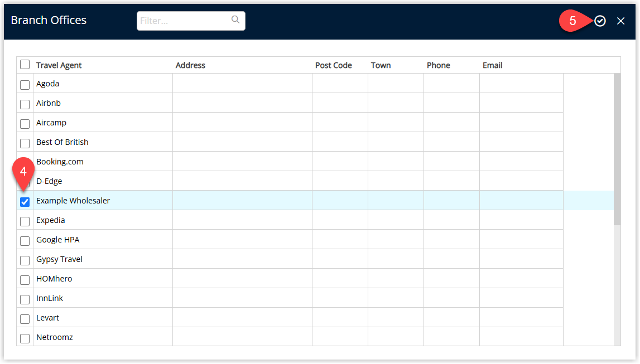Select the Expedia row name

pos(50,220)
